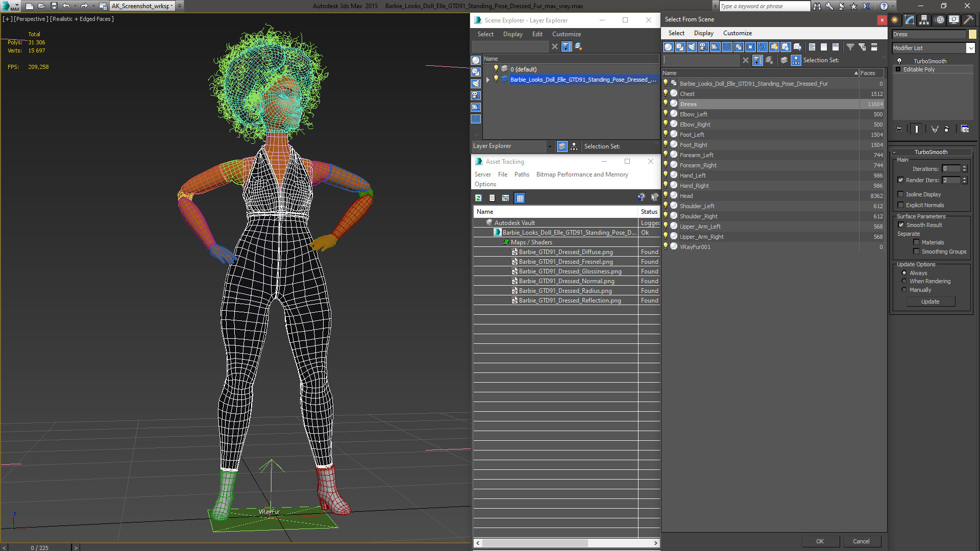Open the Utilities hammer tab
The height and width of the screenshot is (551, 980).
(x=968, y=20)
